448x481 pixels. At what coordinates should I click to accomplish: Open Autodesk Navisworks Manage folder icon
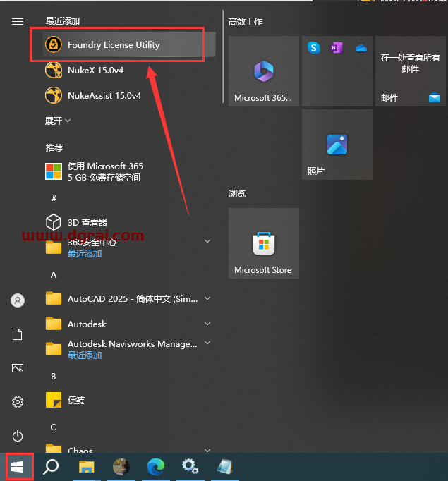(54, 349)
